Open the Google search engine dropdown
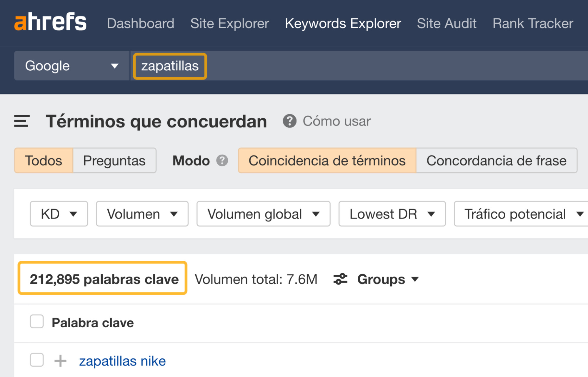 click(x=71, y=65)
